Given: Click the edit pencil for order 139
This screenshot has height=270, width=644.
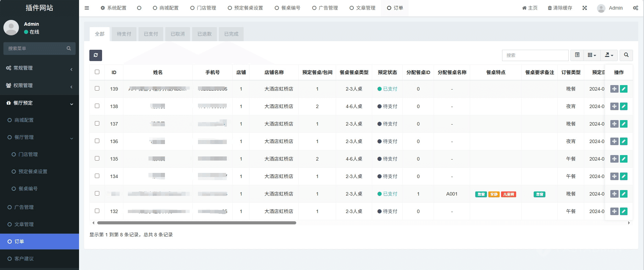Looking at the screenshot, I should [x=624, y=89].
